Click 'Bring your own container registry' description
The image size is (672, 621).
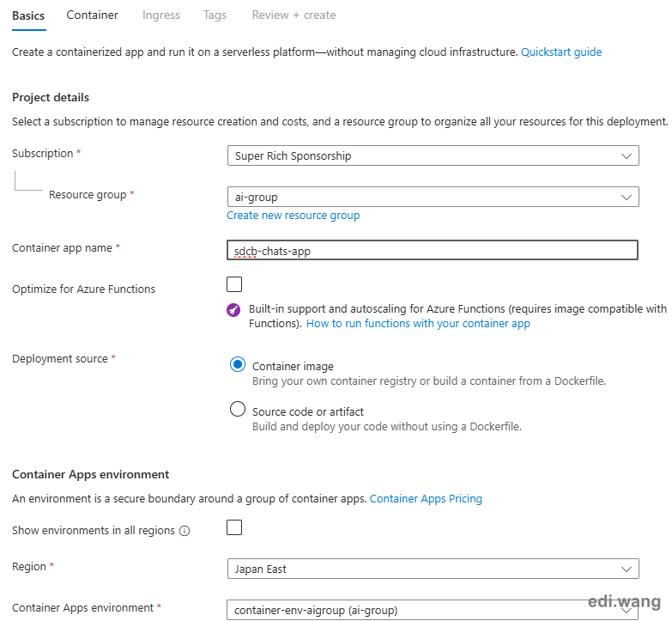429,381
